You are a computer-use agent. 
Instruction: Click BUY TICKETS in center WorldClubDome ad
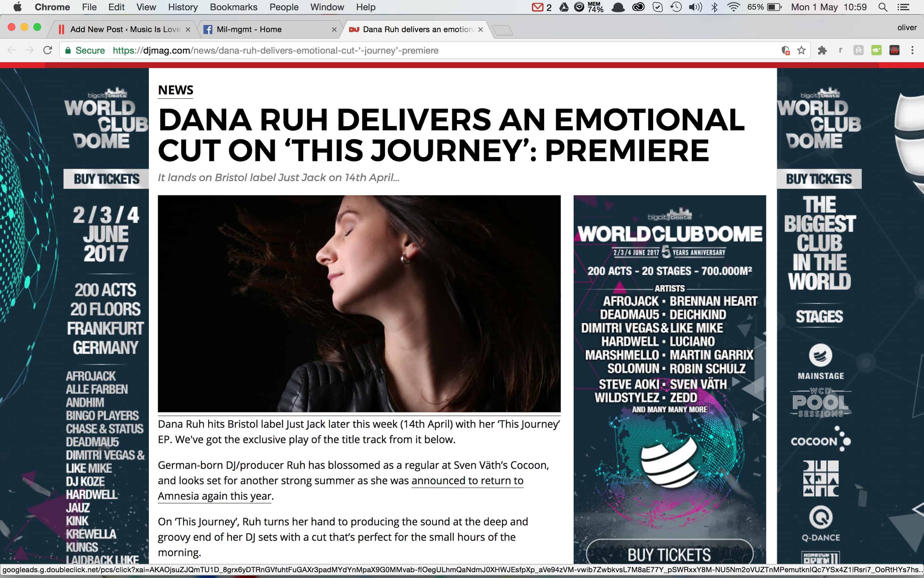point(669,554)
